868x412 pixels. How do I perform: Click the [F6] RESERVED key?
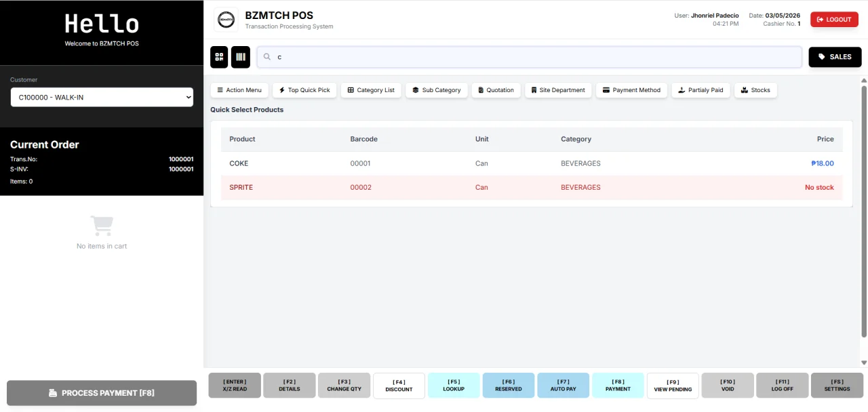pyautogui.click(x=509, y=386)
